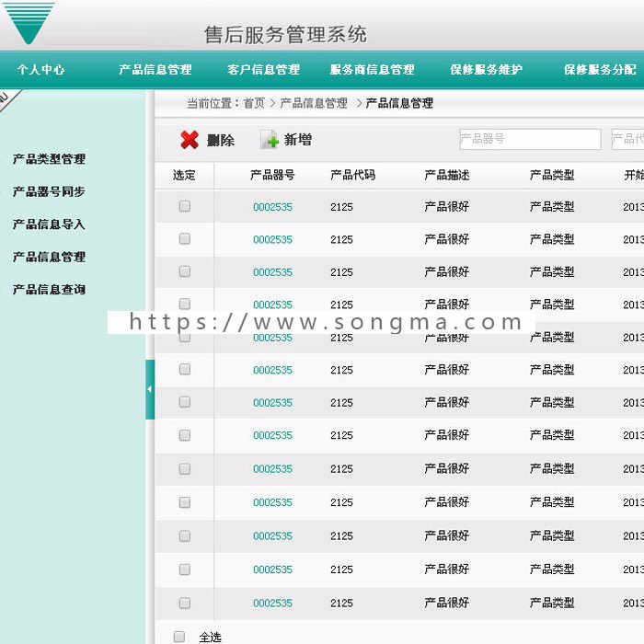This screenshot has height=644, width=644.
Task: Click the 产品描述 column header
Action: point(447,176)
